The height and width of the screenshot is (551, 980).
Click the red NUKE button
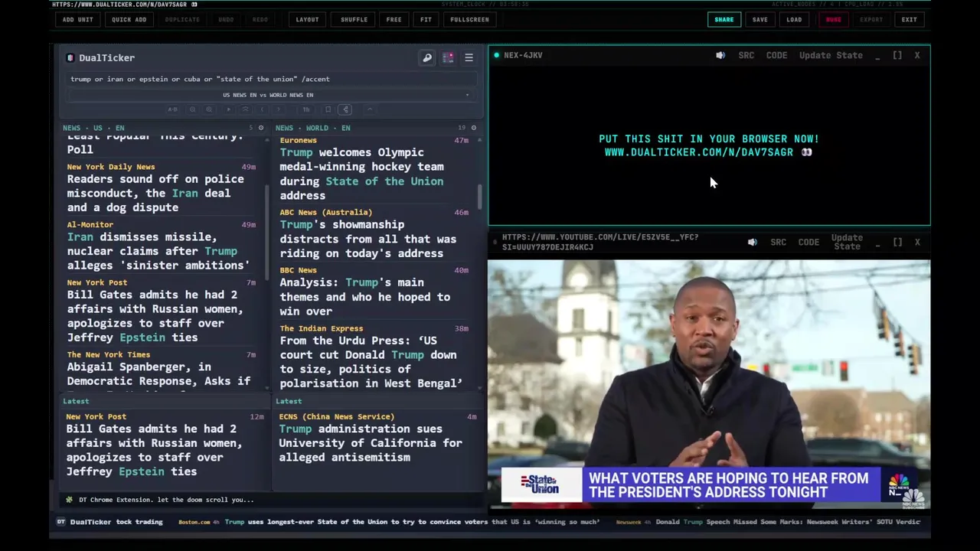(x=833, y=19)
